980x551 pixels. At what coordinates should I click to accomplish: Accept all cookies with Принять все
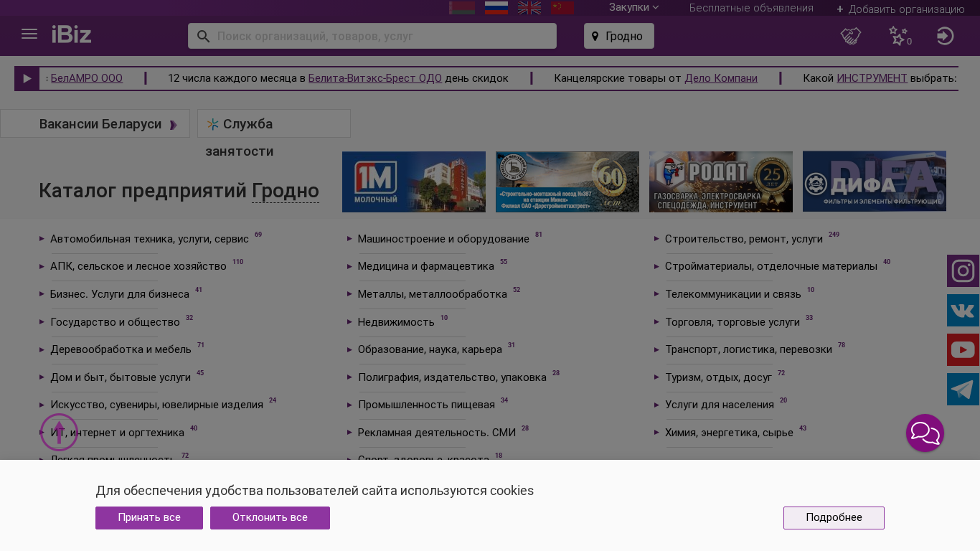(x=149, y=518)
